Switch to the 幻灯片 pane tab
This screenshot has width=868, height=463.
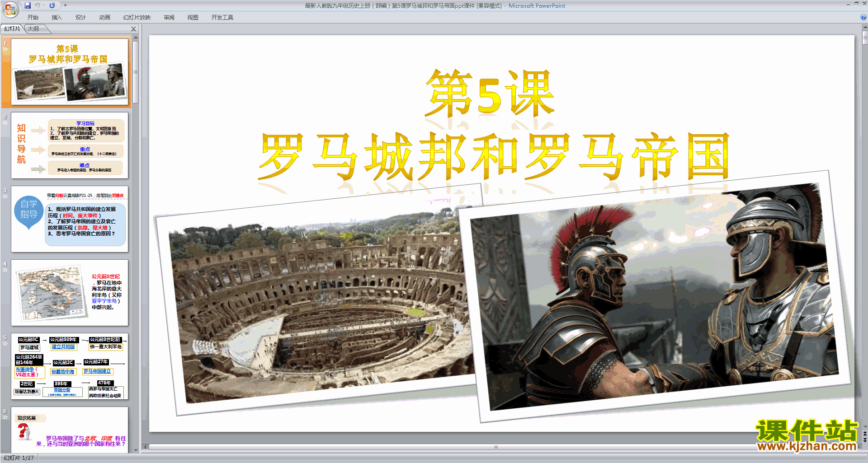coord(12,29)
